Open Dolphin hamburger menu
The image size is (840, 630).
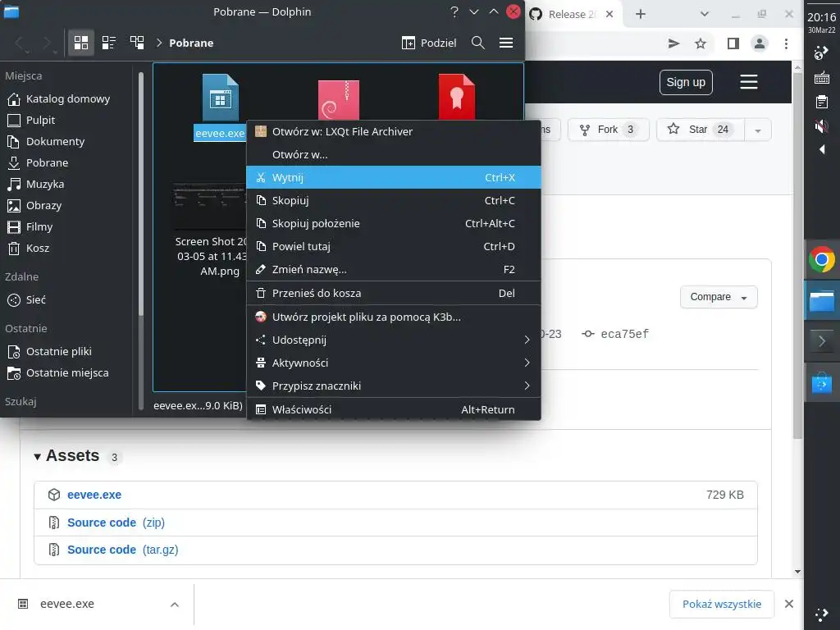(506, 43)
